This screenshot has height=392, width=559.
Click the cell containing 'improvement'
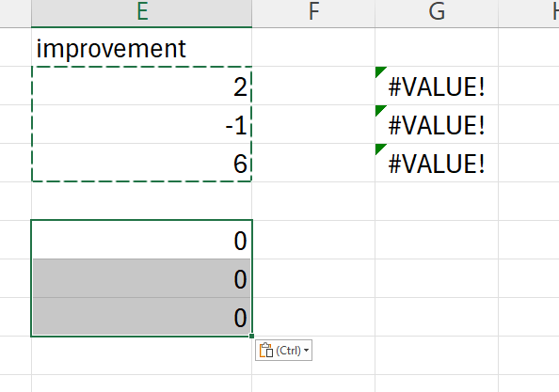click(x=142, y=47)
